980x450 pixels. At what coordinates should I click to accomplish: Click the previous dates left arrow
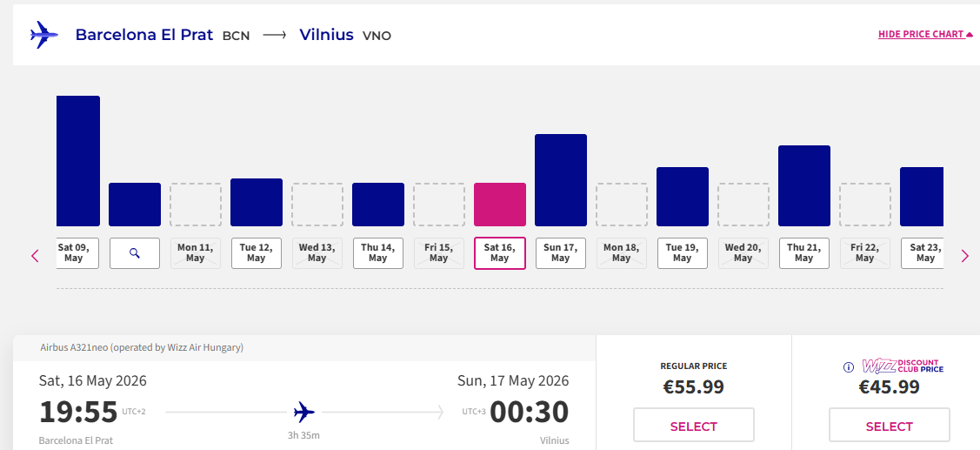click(36, 256)
